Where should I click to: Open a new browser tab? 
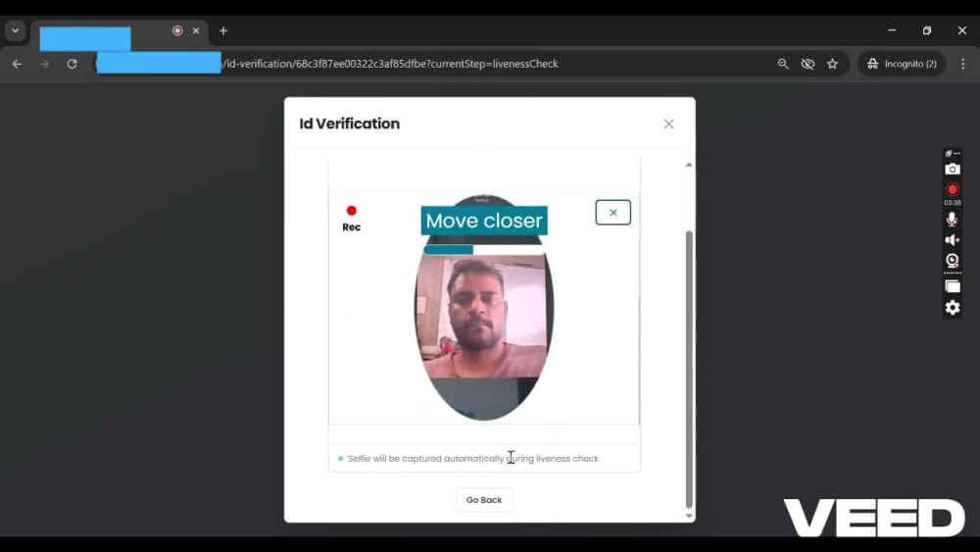click(223, 30)
